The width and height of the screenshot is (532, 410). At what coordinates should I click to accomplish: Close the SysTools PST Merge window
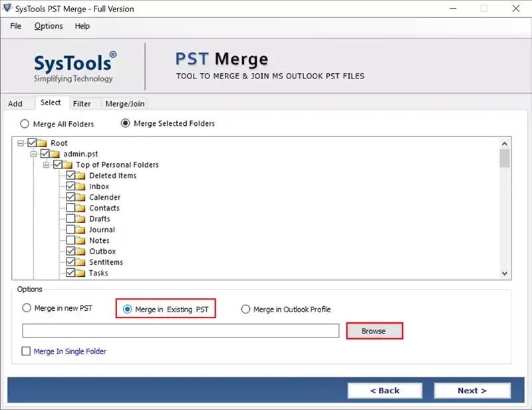click(x=516, y=9)
